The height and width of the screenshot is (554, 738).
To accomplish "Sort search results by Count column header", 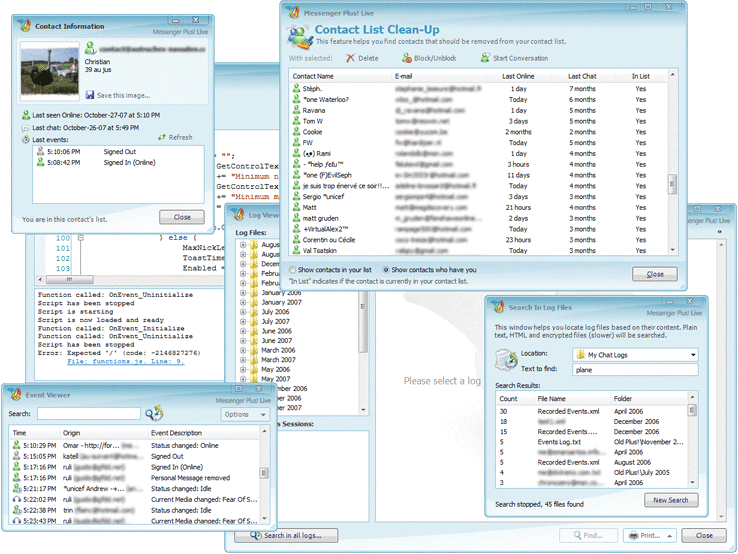I will pos(515,398).
